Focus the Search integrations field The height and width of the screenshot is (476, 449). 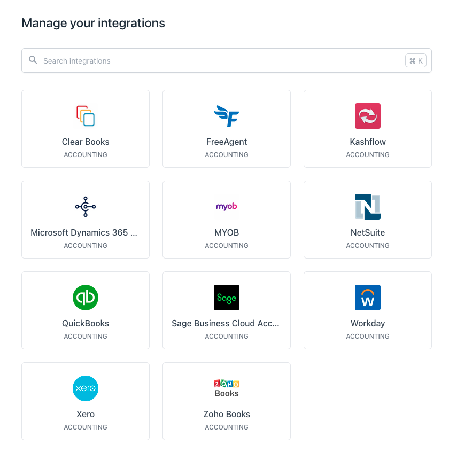[214, 61]
